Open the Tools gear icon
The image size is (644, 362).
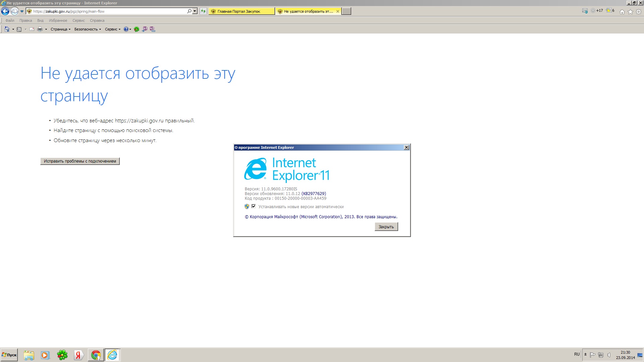[x=639, y=12]
